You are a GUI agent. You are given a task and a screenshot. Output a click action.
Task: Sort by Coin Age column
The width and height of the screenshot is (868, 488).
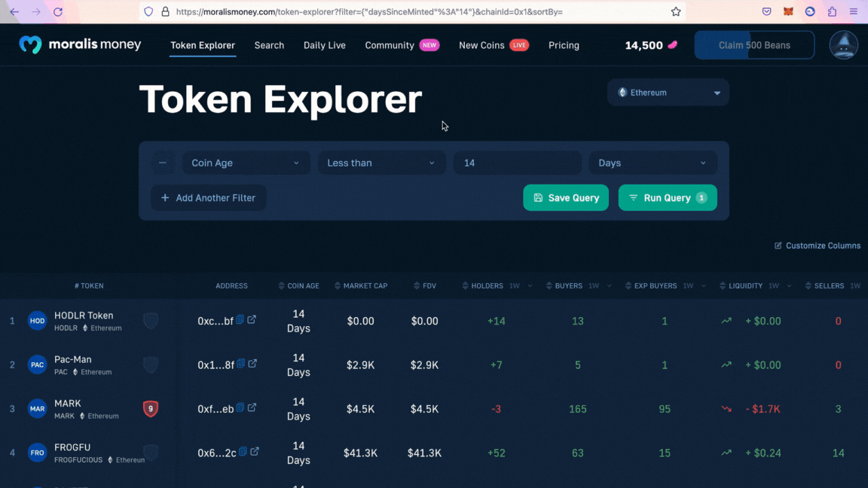[298, 285]
